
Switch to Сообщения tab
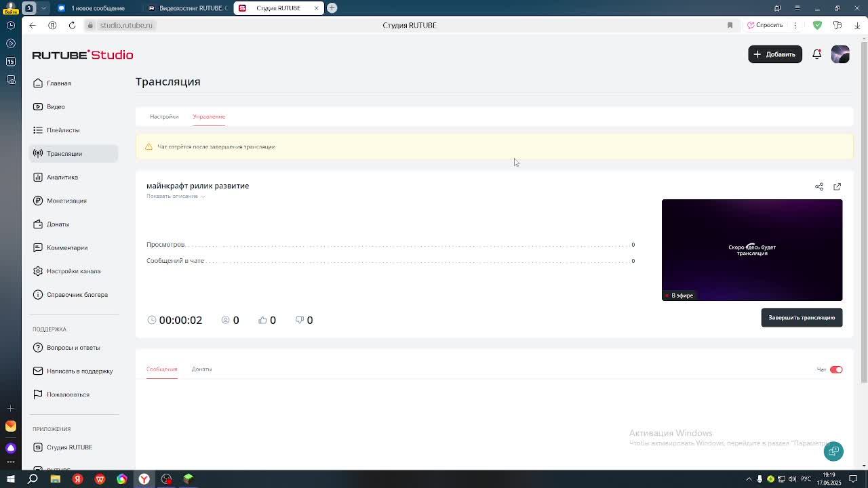pos(161,369)
